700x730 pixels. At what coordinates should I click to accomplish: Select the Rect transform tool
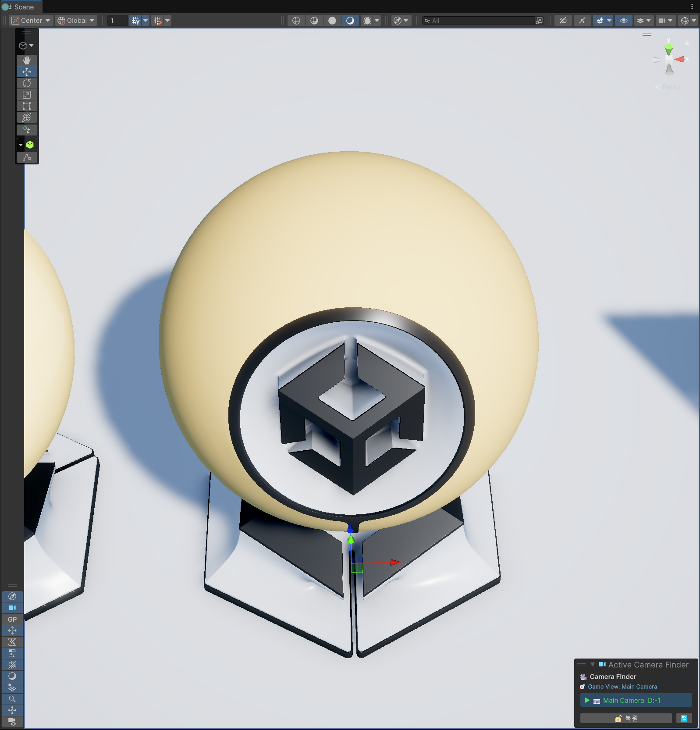pos(27,106)
